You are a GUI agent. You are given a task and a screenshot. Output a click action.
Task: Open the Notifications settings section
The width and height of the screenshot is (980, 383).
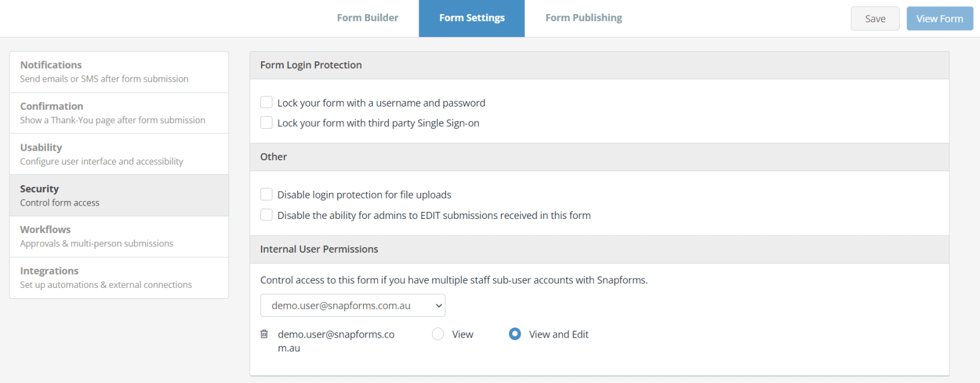[119, 71]
